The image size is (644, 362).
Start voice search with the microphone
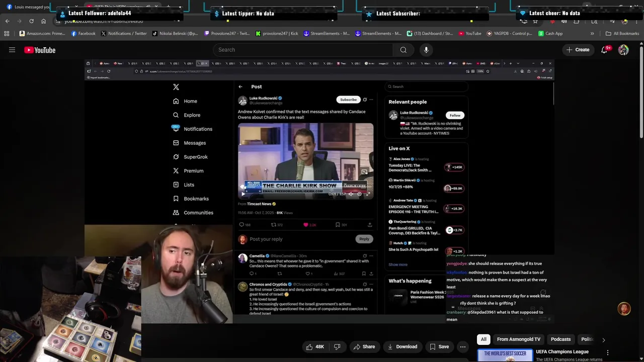(x=426, y=50)
